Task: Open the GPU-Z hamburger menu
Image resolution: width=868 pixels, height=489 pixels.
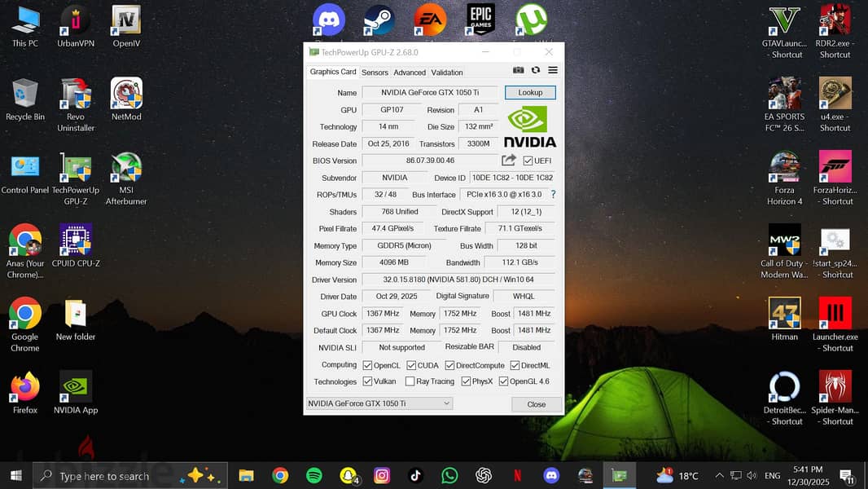Action: pyautogui.click(x=552, y=70)
